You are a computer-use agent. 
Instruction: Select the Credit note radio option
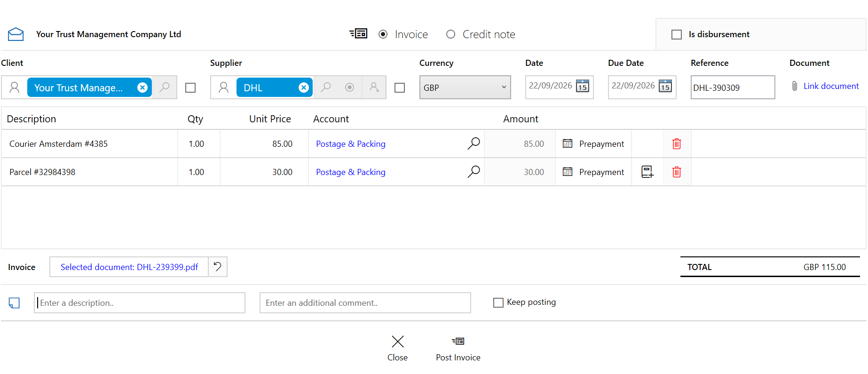pyautogui.click(x=450, y=34)
